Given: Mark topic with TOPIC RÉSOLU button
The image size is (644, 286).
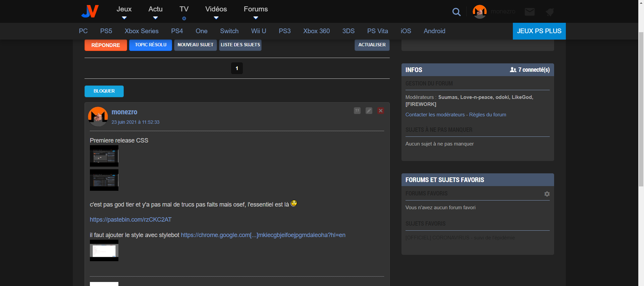Looking at the screenshot, I should [151, 45].
